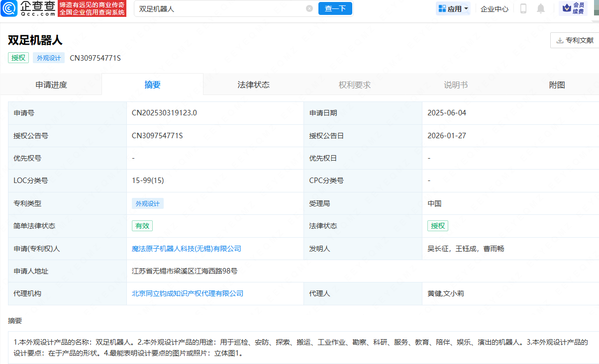The height and width of the screenshot is (364, 599).
Task: Click the 授权 status tag
Action: [18, 58]
